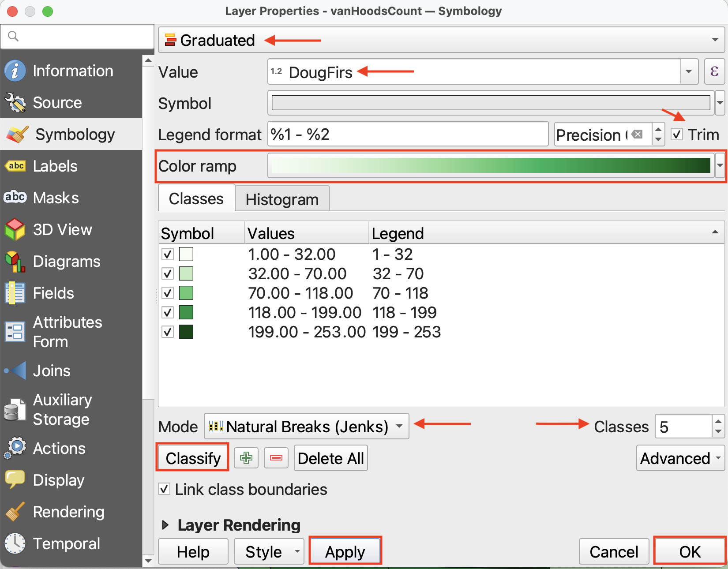Open the 3D View cube icon

15,229
